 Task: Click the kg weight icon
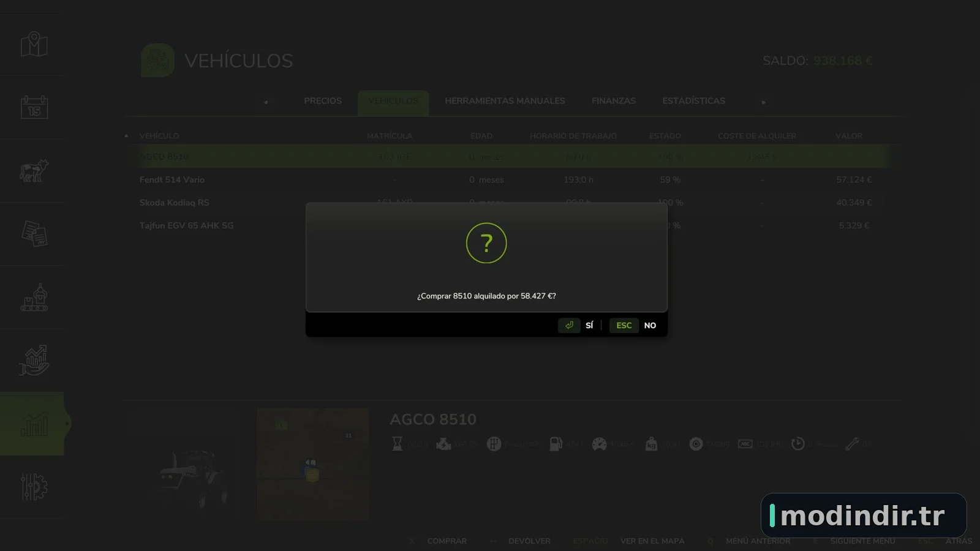coord(651,444)
